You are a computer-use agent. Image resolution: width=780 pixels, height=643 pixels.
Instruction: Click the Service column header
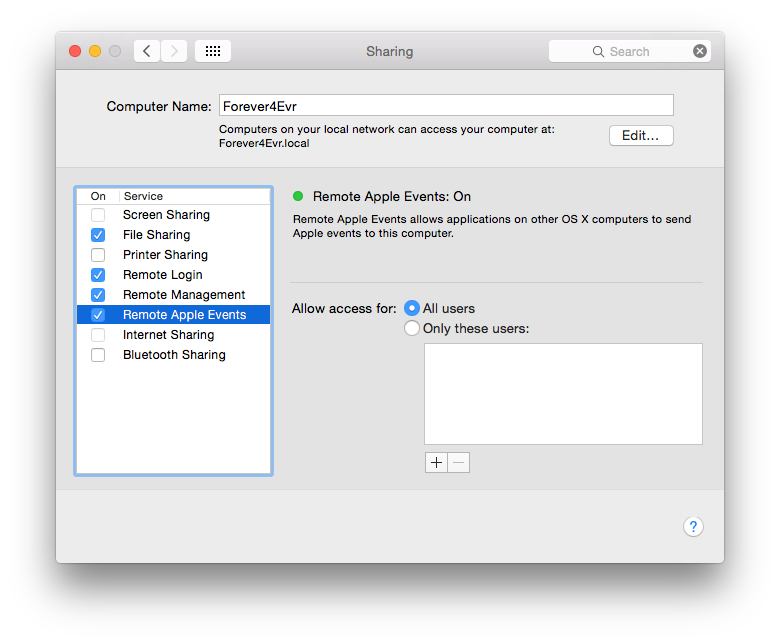[x=195, y=196]
